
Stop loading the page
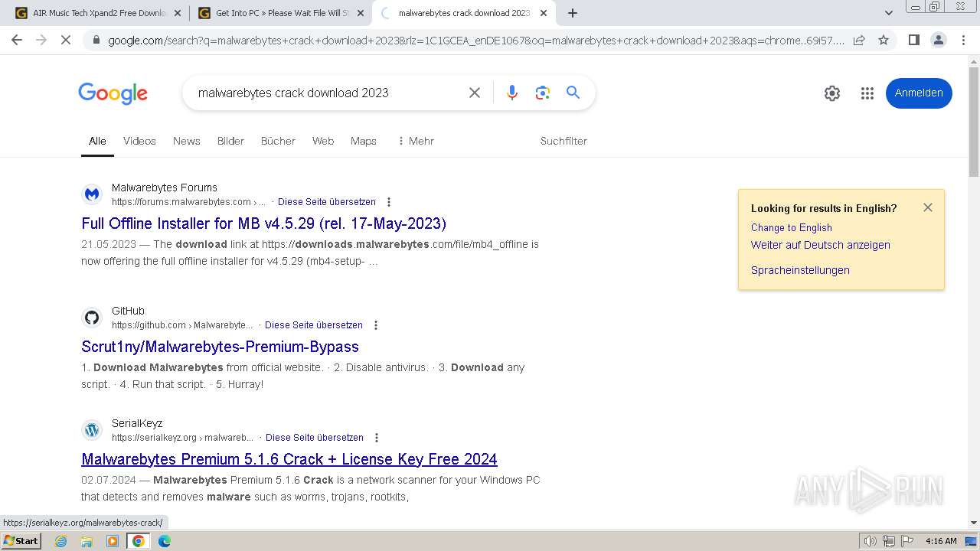pyautogui.click(x=66, y=40)
